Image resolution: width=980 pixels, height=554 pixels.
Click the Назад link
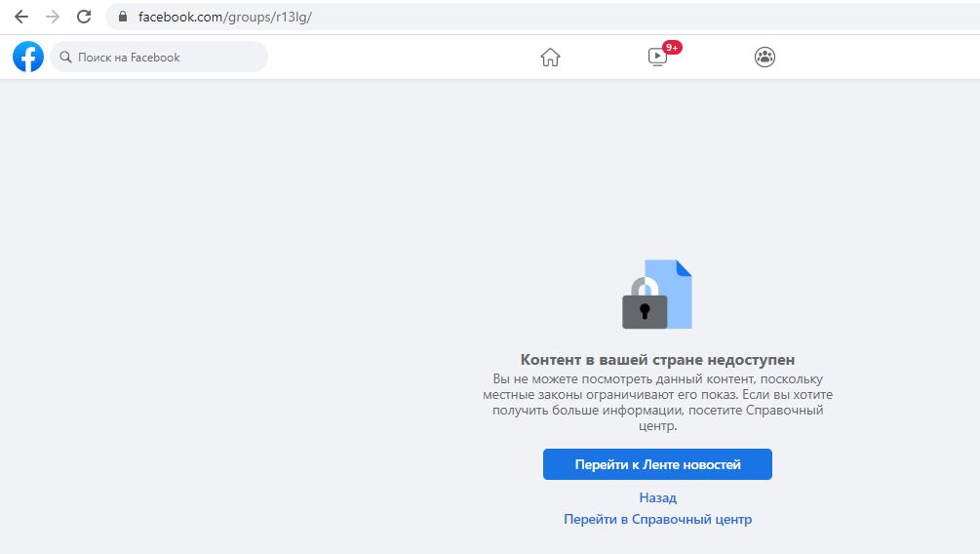pyautogui.click(x=657, y=497)
